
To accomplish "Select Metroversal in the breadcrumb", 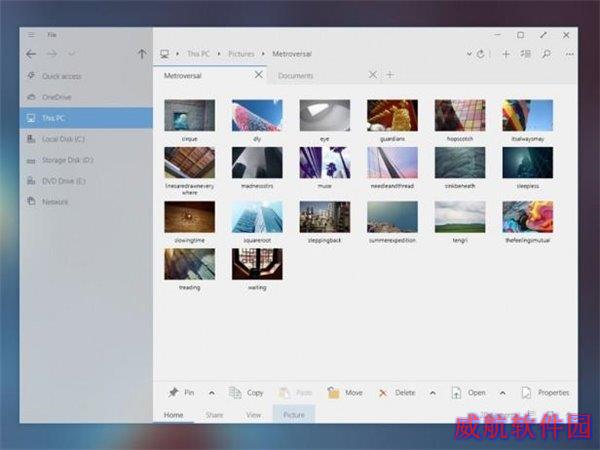I will 292,54.
